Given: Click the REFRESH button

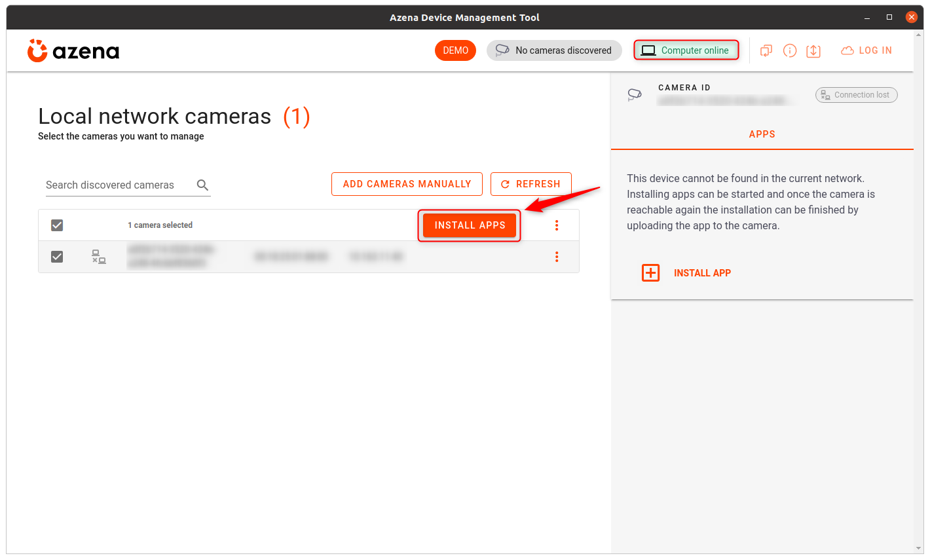Looking at the screenshot, I should [530, 184].
